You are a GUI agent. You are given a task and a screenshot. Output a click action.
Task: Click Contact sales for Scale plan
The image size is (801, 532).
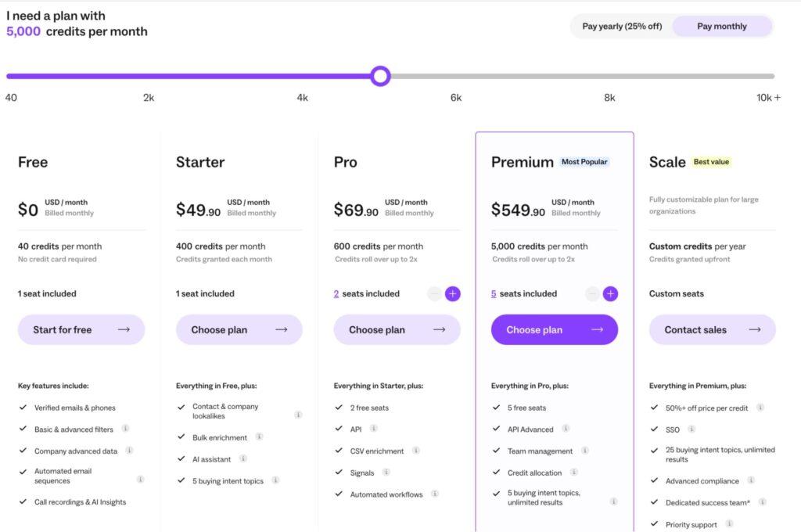pyautogui.click(x=712, y=329)
